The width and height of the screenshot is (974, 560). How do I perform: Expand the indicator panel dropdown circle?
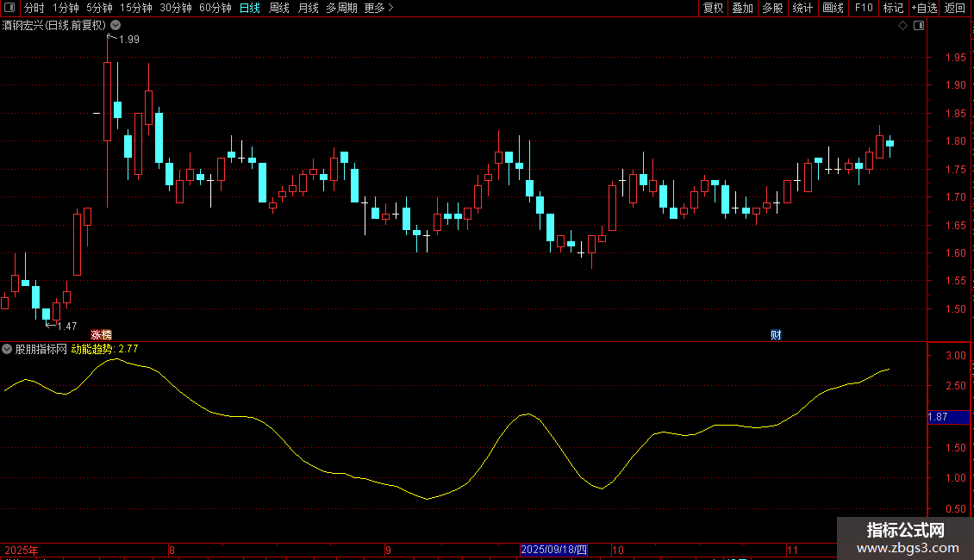[7, 350]
